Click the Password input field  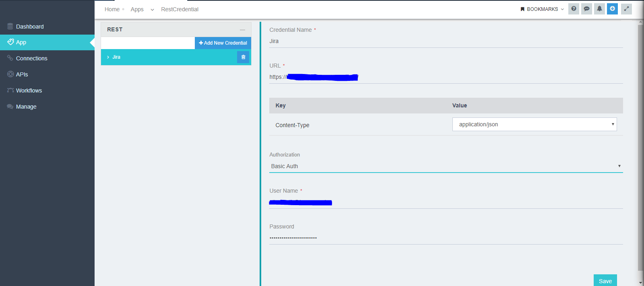(x=446, y=238)
